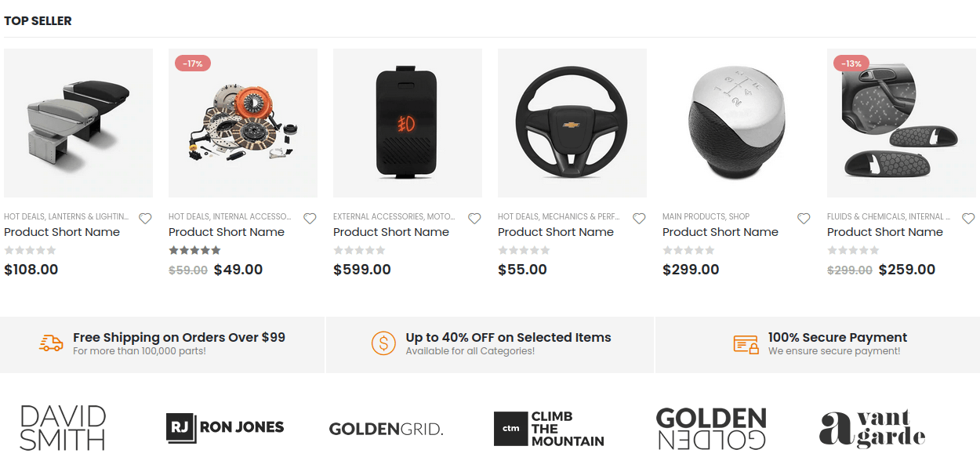Open the clutch kit product photo
Screen dimensions: 980x457
(x=243, y=123)
